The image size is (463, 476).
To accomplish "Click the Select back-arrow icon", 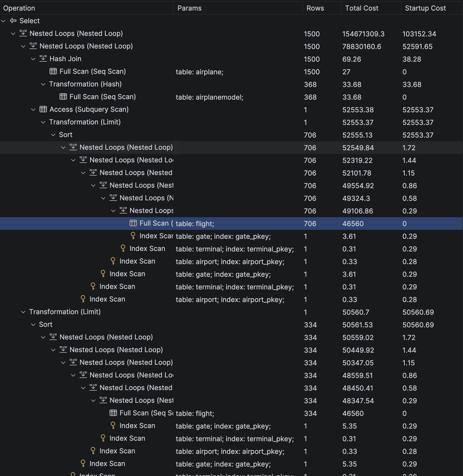I will pyautogui.click(x=13, y=21).
